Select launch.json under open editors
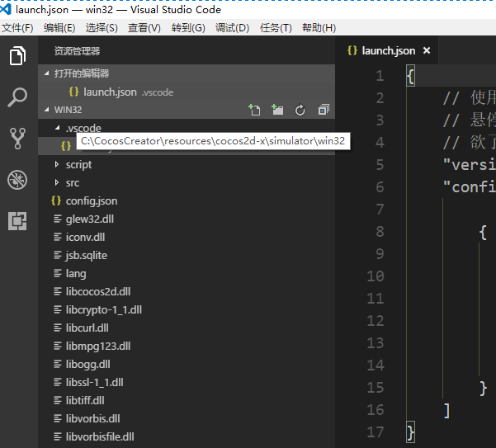This screenshot has height=448, width=496. pos(187,92)
